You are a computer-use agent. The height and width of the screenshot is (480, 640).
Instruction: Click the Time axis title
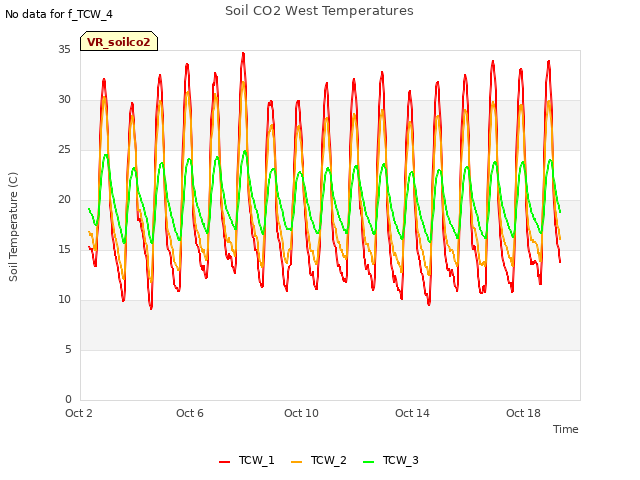[x=565, y=429]
